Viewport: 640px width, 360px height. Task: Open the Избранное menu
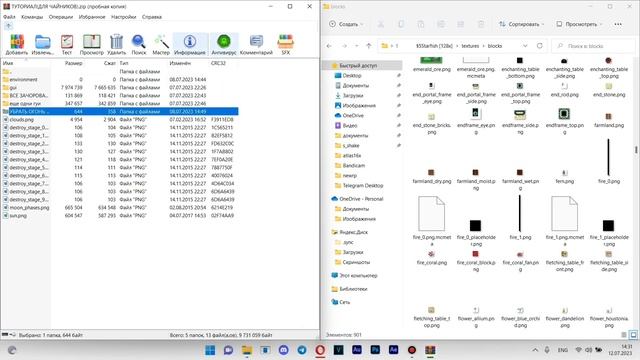[x=92, y=17]
